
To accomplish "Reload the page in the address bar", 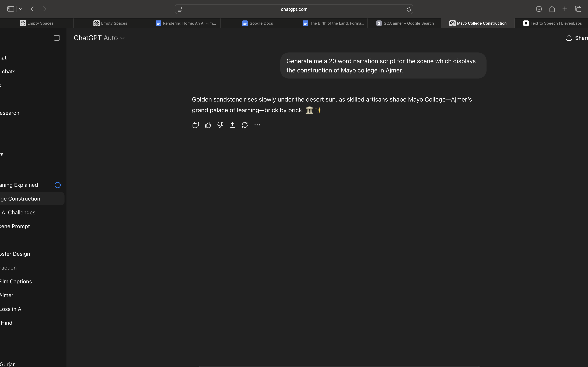I will pyautogui.click(x=408, y=9).
